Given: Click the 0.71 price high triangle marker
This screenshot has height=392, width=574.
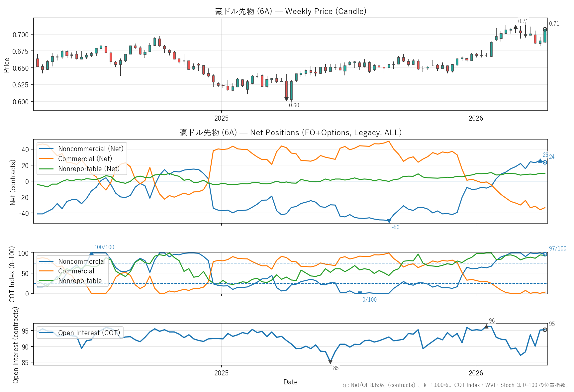Looking at the screenshot, I should tap(516, 27).
